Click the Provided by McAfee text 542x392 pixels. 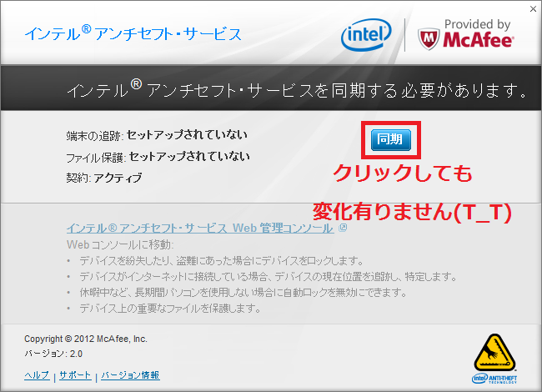click(477, 33)
